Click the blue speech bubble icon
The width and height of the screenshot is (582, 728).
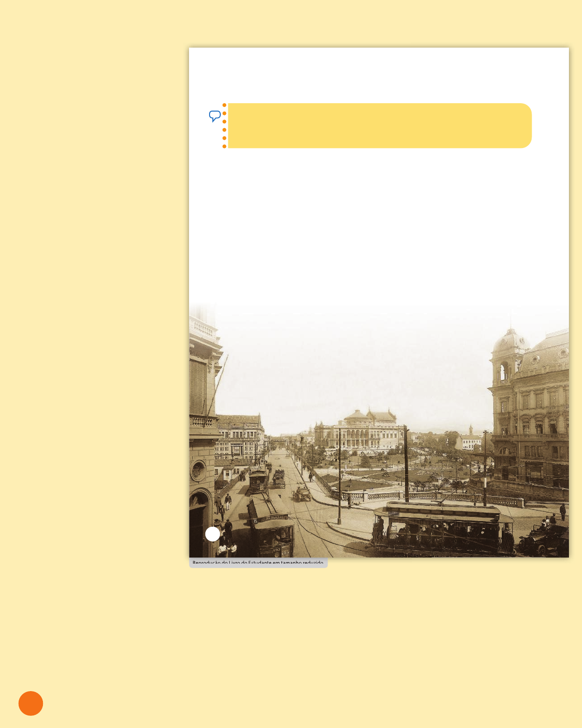[x=215, y=116]
